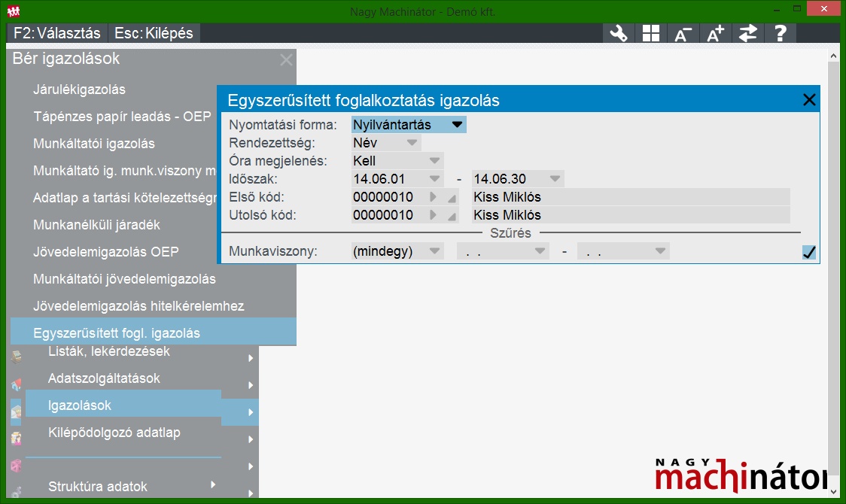Click the Esc: Kilépés button
The width and height of the screenshot is (846, 504).
[154, 33]
